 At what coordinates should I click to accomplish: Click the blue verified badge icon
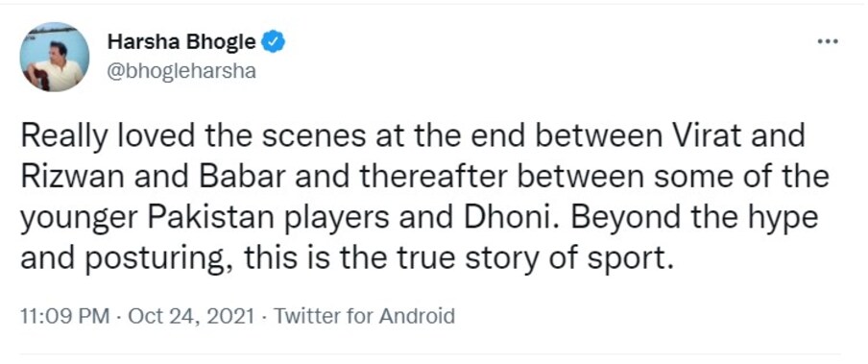[x=273, y=42]
